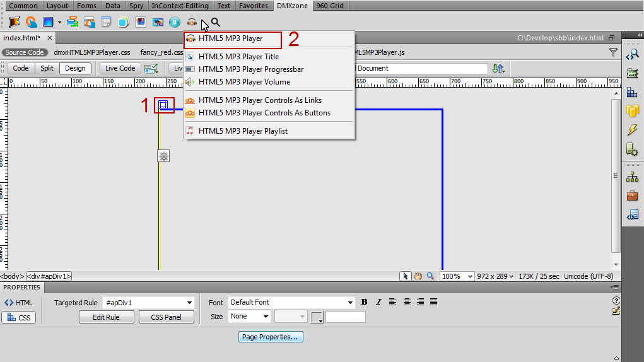The image size is (644, 362).
Task: Toggle bold formatting
Action: coord(365,302)
